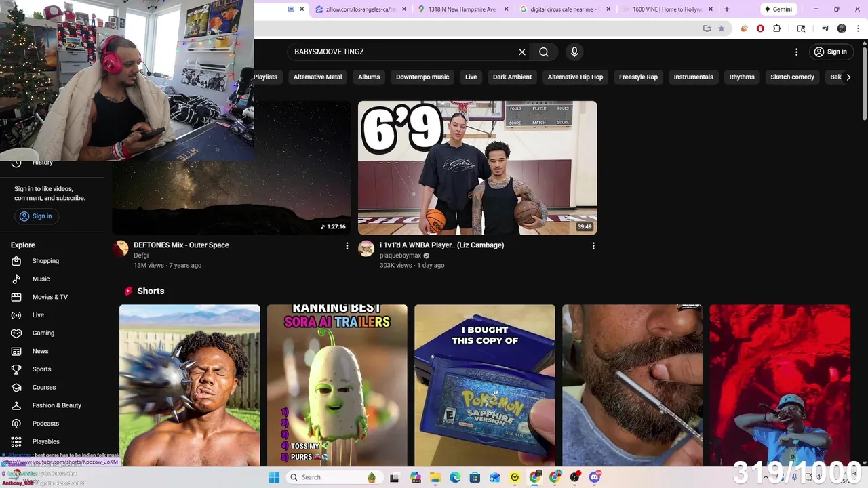Open Chrome's three-dot menu
The height and width of the screenshot is (488, 868).
coord(857,28)
